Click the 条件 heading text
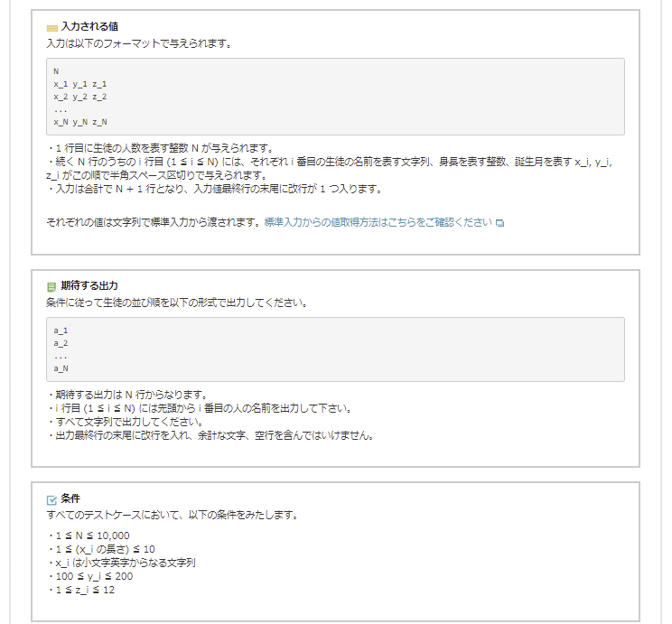Image resolution: width=672 pixels, height=624 pixels. pyautogui.click(x=70, y=498)
